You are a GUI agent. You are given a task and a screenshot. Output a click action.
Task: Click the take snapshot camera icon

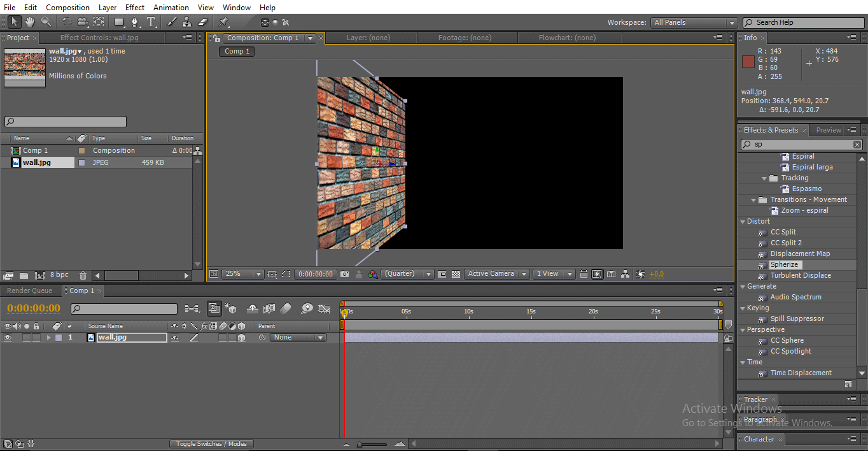[344, 274]
